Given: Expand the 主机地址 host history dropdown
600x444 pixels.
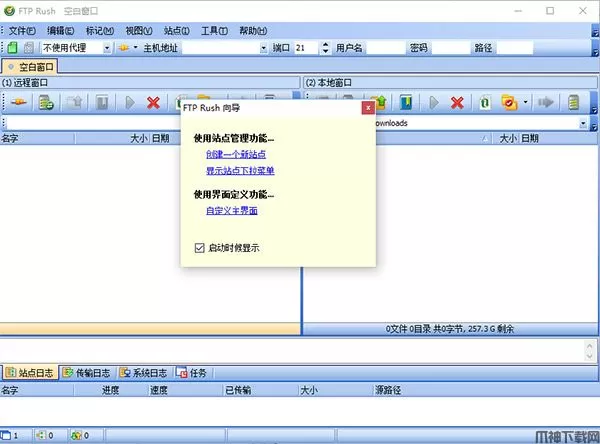Looking at the screenshot, I should [263, 48].
